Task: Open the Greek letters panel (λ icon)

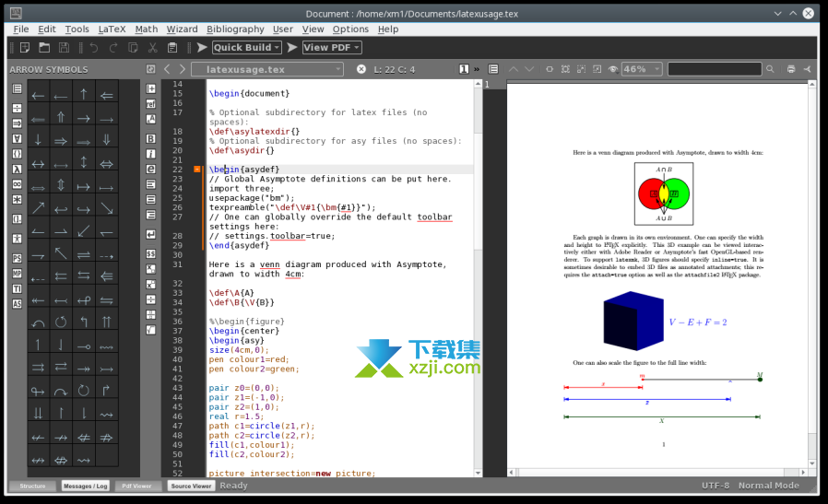Action: tap(17, 169)
